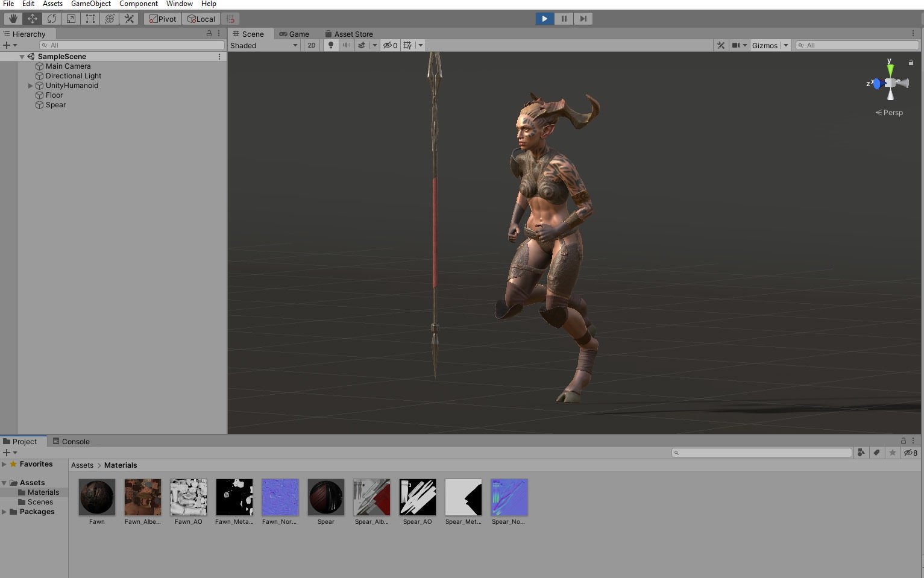Toggle scene effects like skybox and fog
Screen dimensions: 924x578
[x=362, y=45]
